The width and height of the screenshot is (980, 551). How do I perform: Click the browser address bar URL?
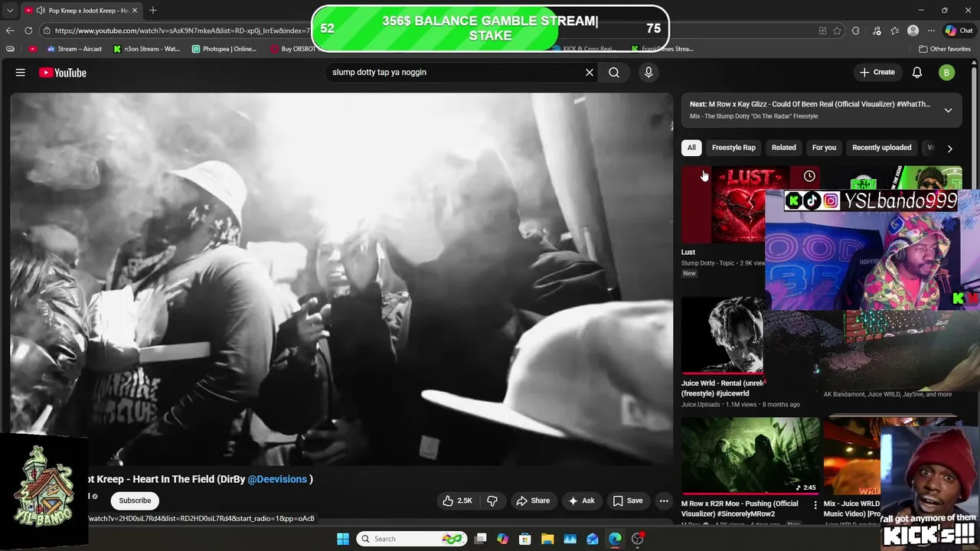click(x=182, y=31)
